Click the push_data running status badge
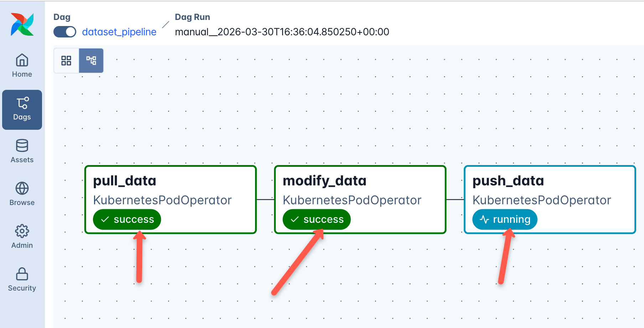644x328 pixels. (505, 219)
